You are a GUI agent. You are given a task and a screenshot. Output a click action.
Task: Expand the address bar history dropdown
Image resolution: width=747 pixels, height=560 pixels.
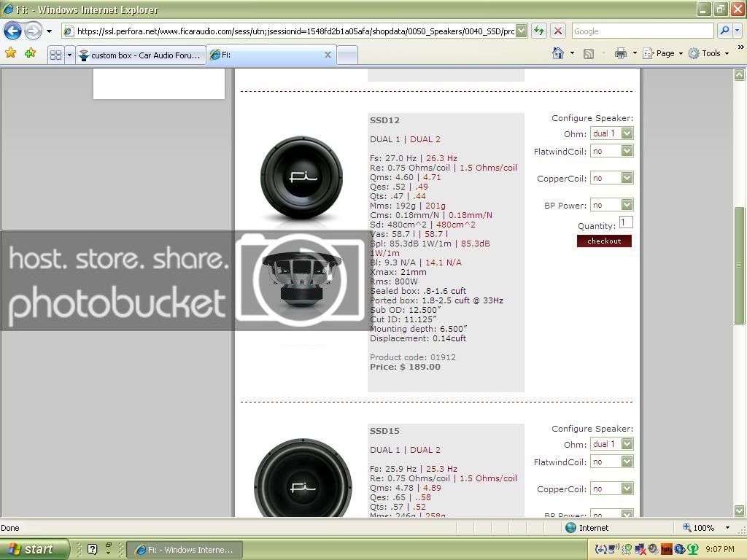[522, 31]
